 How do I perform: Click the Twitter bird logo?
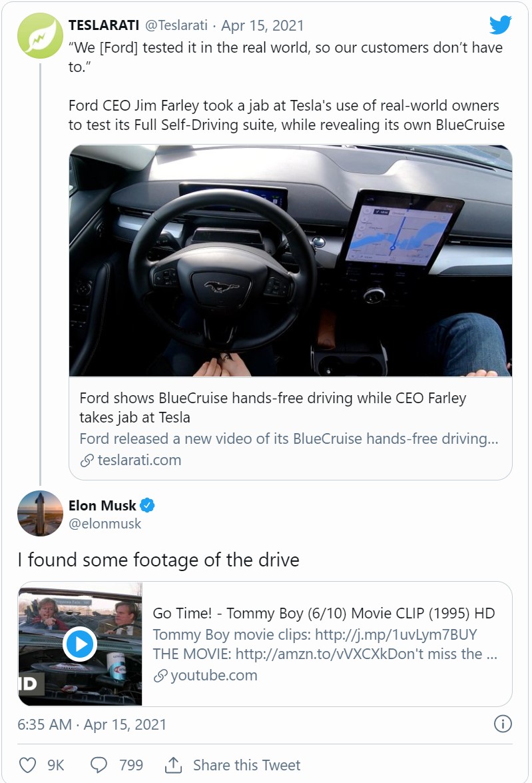tap(500, 25)
